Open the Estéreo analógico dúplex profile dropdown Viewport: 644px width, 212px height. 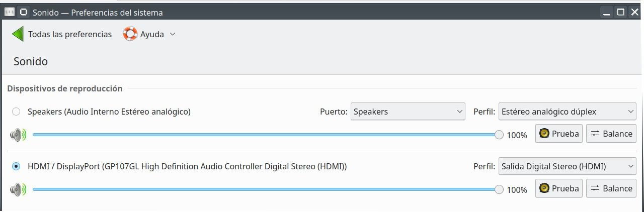[x=567, y=112]
